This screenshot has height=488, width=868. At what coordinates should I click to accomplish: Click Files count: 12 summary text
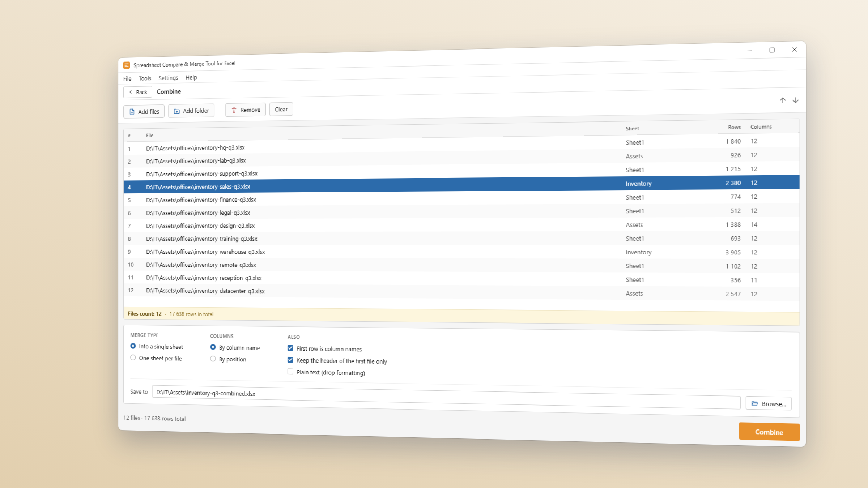pyautogui.click(x=145, y=314)
